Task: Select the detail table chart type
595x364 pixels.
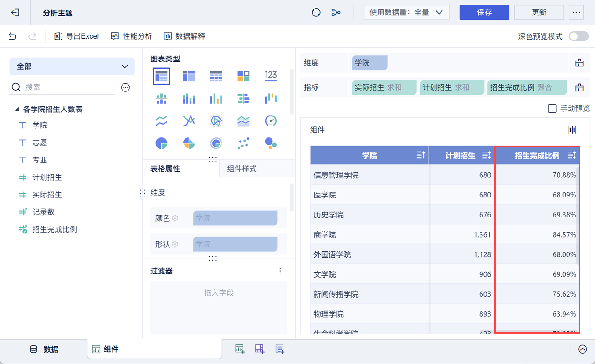Action: [216, 76]
